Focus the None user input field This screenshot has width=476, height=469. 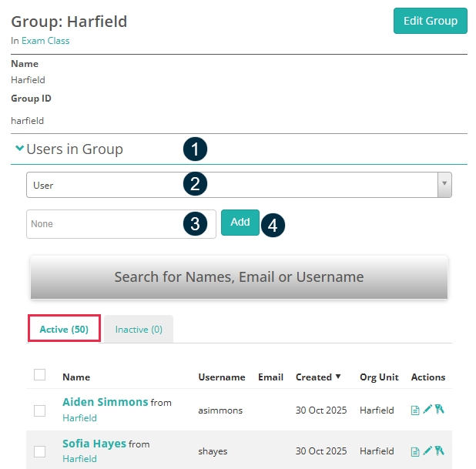tap(121, 224)
